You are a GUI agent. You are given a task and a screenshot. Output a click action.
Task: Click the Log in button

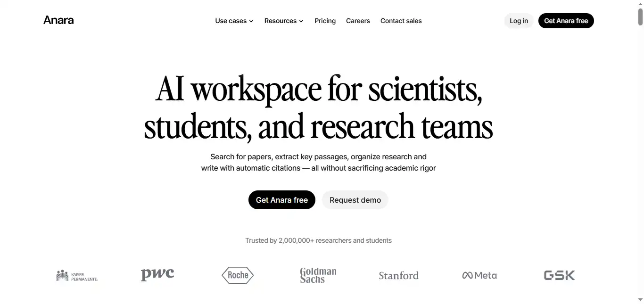[519, 21]
